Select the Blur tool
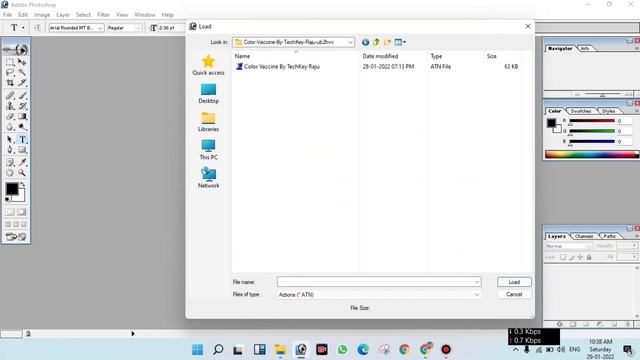640x360 pixels. [10, 127]
